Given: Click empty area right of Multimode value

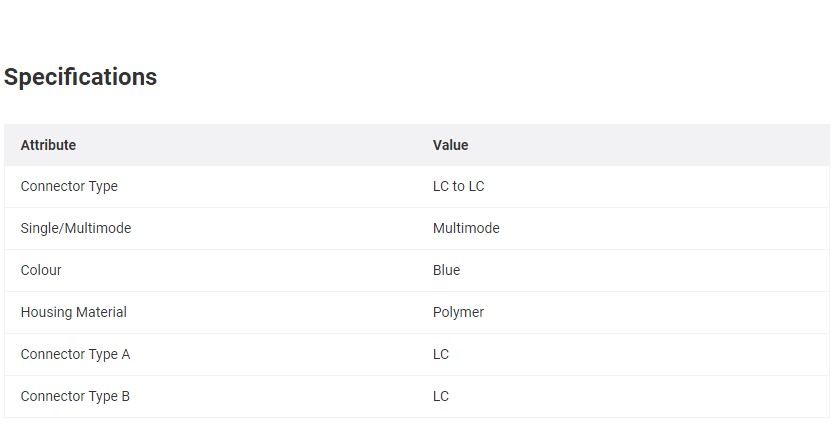Looking at the screenshot, I should coord(660,228).
